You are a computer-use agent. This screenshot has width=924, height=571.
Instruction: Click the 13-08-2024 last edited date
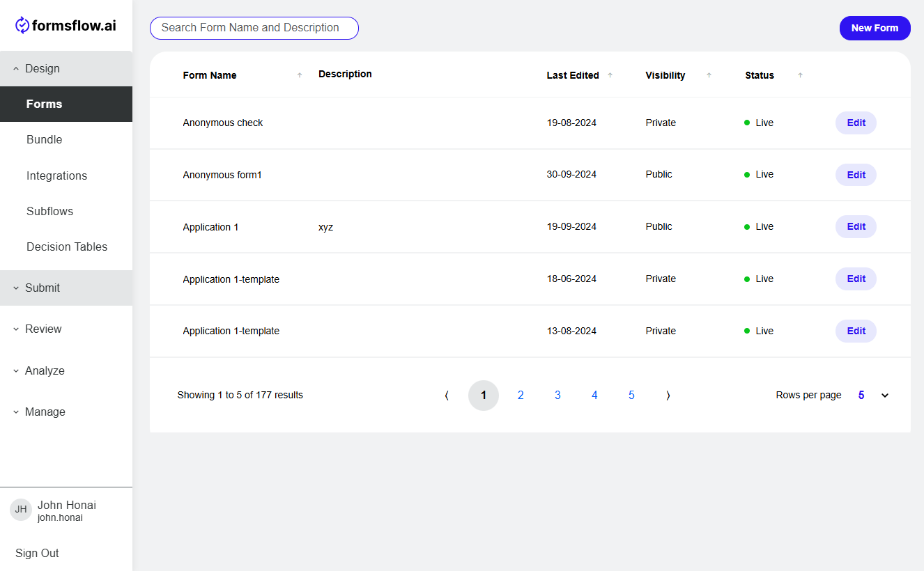coord(571,331)
